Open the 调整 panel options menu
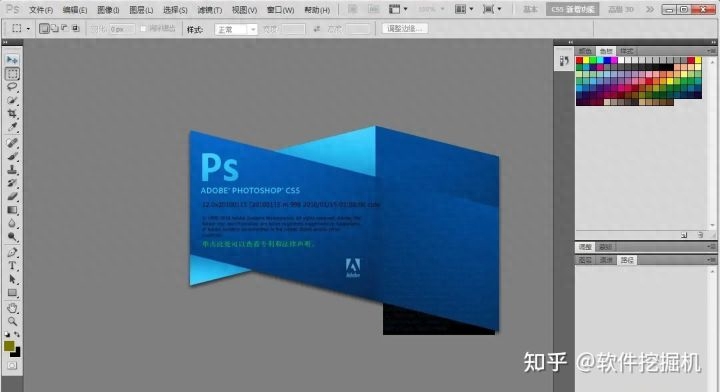Viewport: 720px width, 392px height. click(712, 247)
